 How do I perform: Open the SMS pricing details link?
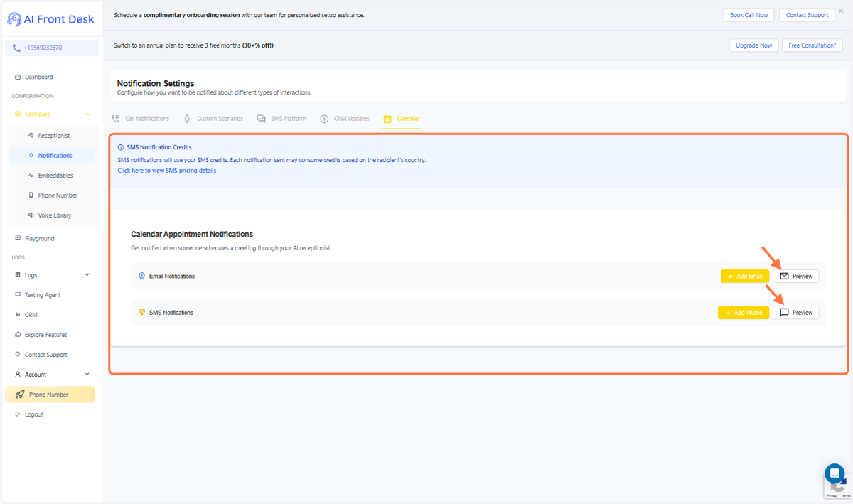click(x=167, y=171)
